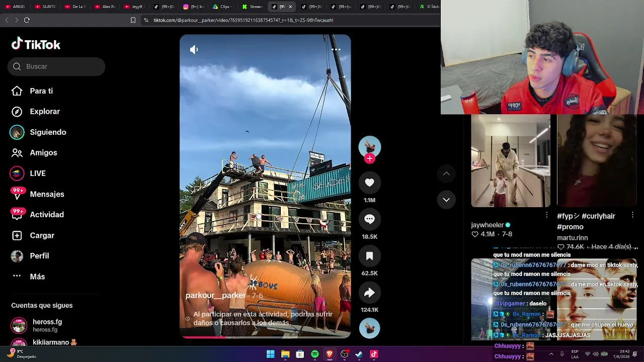Expand the system tray hidden icons chevron
This screenshot has width=644, height=362.
pyautogui.click(x=551, y=354)
